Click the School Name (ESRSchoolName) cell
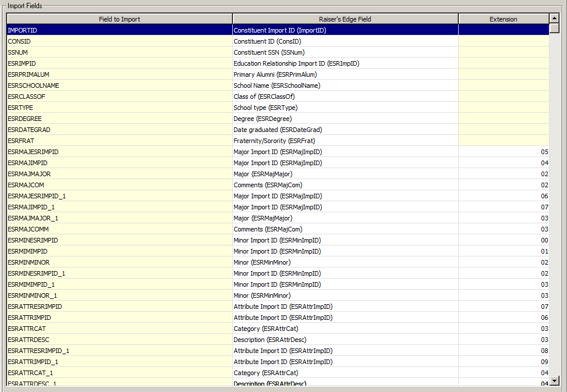Screen dimensions: 567x392 [x=345, y=85]
